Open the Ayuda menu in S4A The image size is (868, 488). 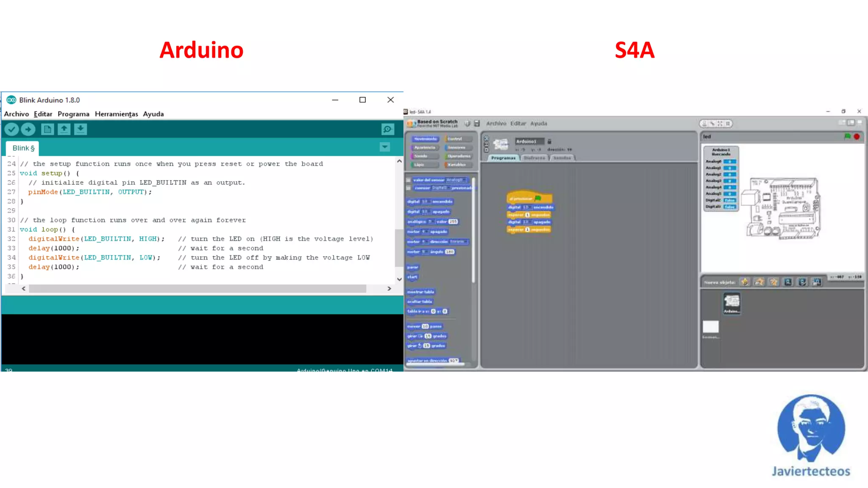tap(539, 124)
